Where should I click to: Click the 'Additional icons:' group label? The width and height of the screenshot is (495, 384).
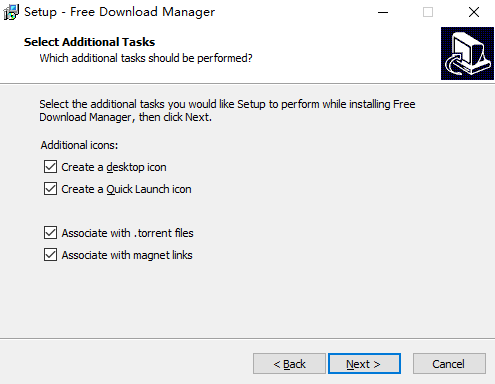tap(79, 145)
